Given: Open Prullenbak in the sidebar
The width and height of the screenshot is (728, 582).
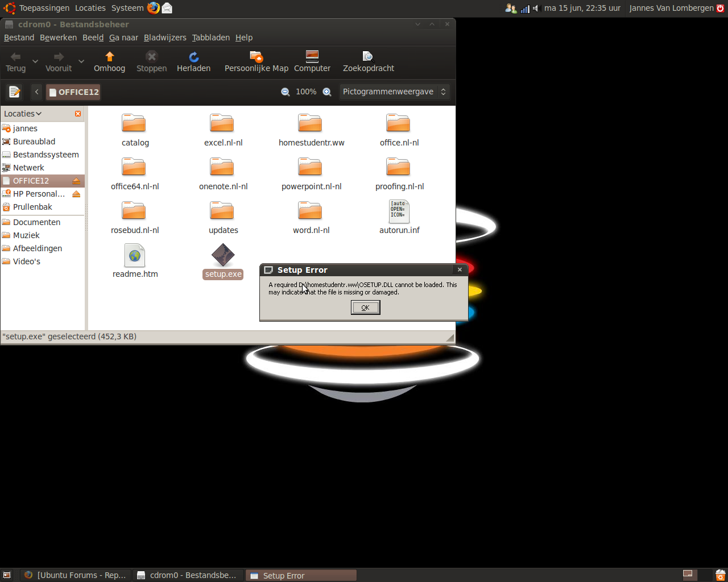Looking at the screenshot, I should coord(43,207).
